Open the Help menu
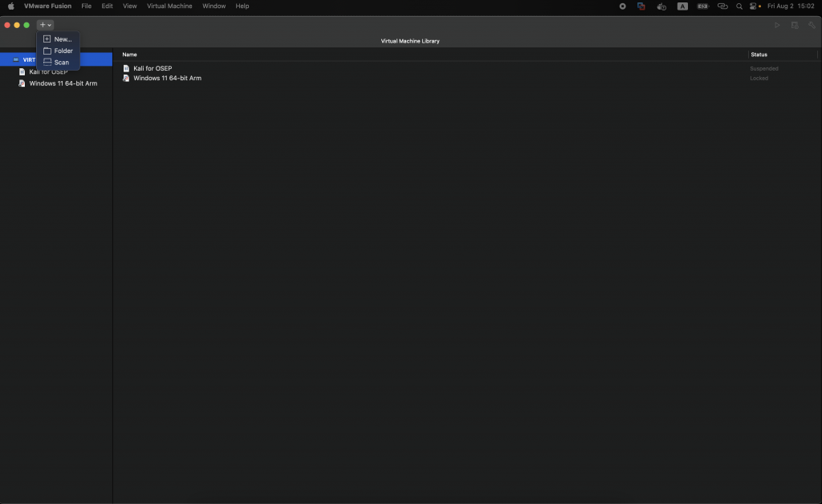The image size is (822, 504). (242, 6)
